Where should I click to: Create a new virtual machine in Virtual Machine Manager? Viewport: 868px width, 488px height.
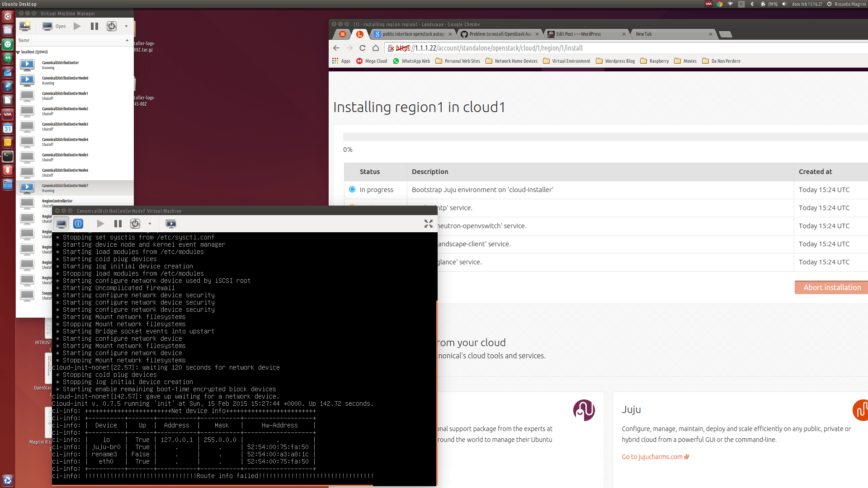[x=25, y=26]
